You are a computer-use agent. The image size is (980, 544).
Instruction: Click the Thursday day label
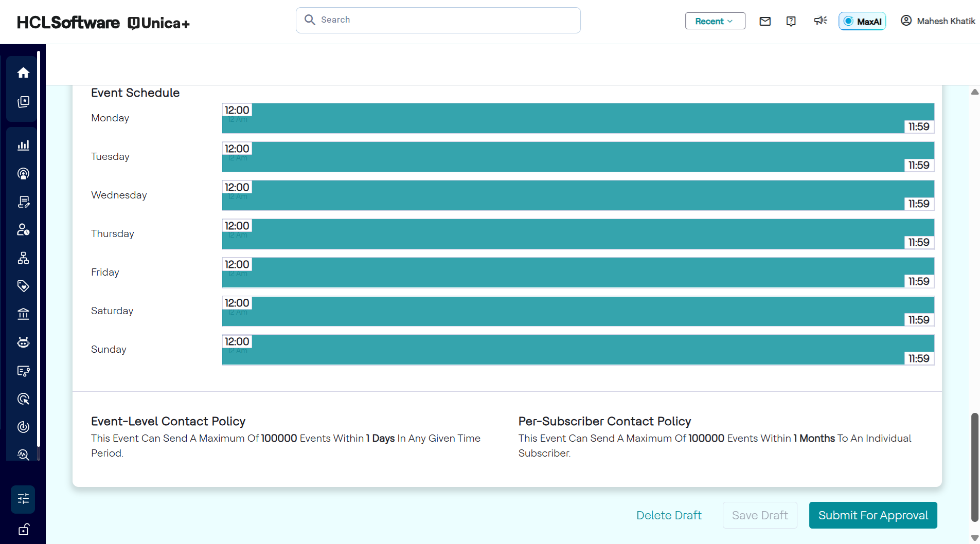pos(113,234)
